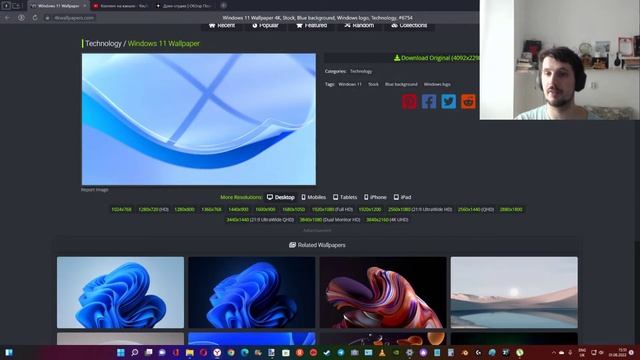640x360 pixels.
Task: Share wallpaper on Twitter
Action: 449,102
